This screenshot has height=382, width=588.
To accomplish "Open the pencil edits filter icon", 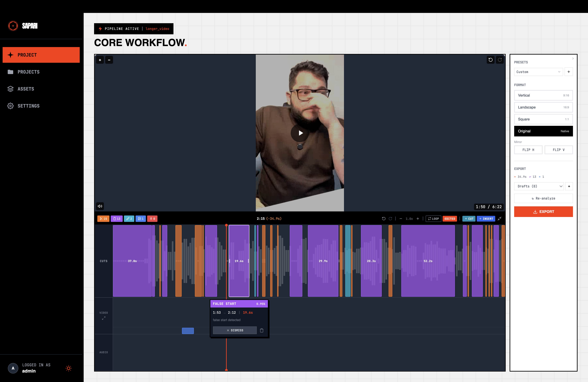I will coord(129,219).
